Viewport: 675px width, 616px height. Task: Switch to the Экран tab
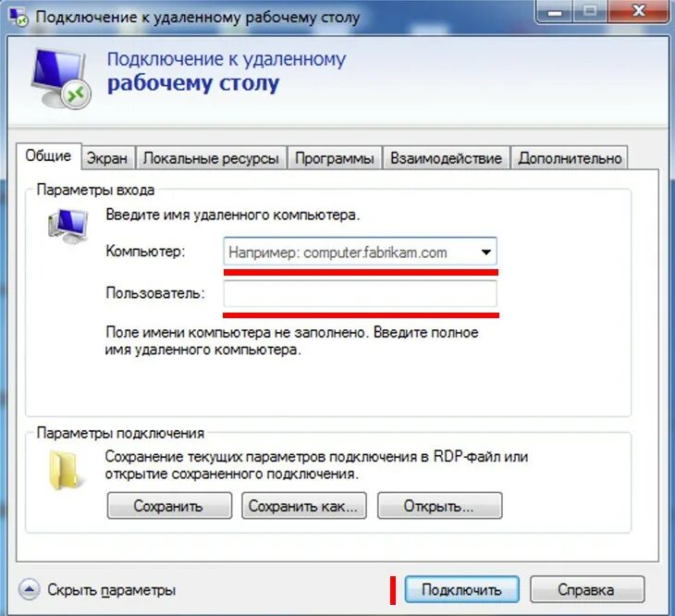click(107, 158)
